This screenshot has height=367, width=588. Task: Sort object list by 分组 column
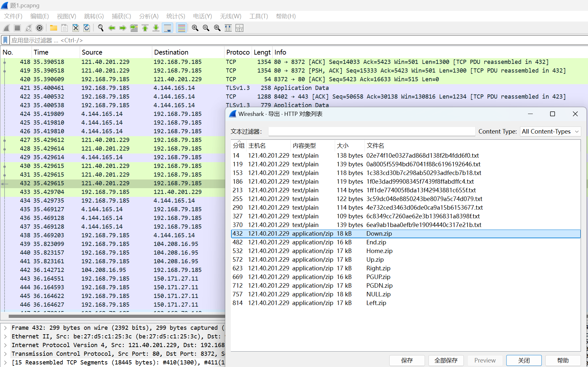(238, 145)
